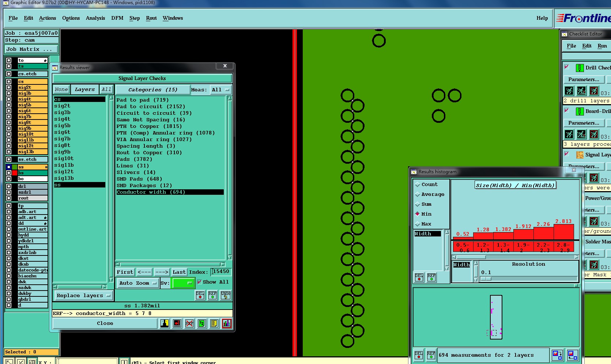This screenshot has width=611, height=364.
Task: Select the Count radio option
Action: (417, 185)
